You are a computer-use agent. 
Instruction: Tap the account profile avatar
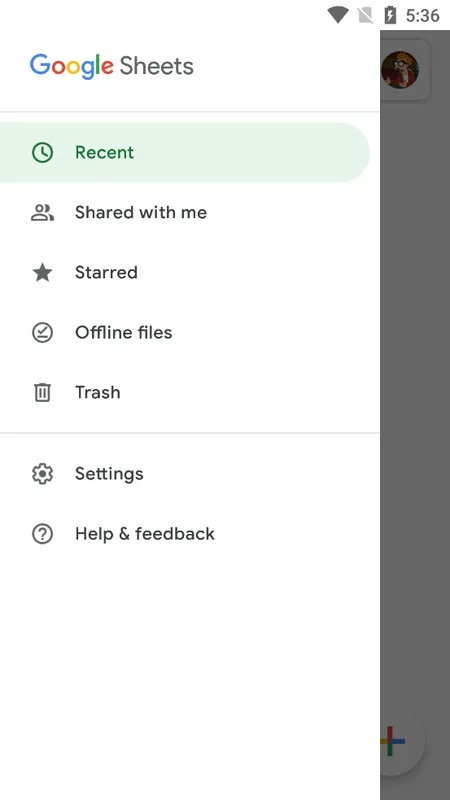(x=400, y=69)
